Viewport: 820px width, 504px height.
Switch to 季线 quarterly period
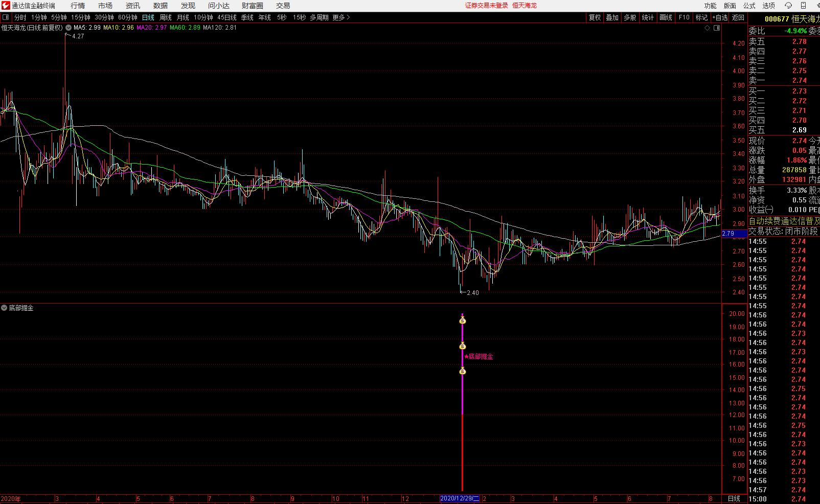click(247, 17)
